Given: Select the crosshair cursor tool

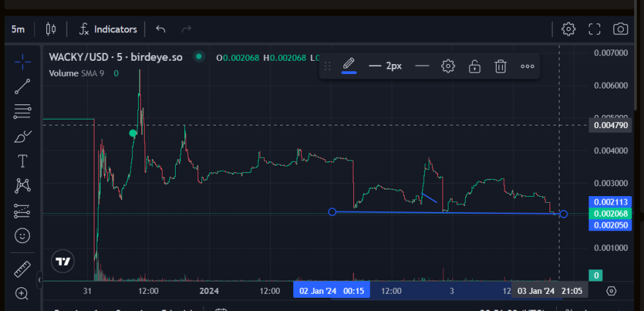Looking at the screenshot, I should 22,62.
